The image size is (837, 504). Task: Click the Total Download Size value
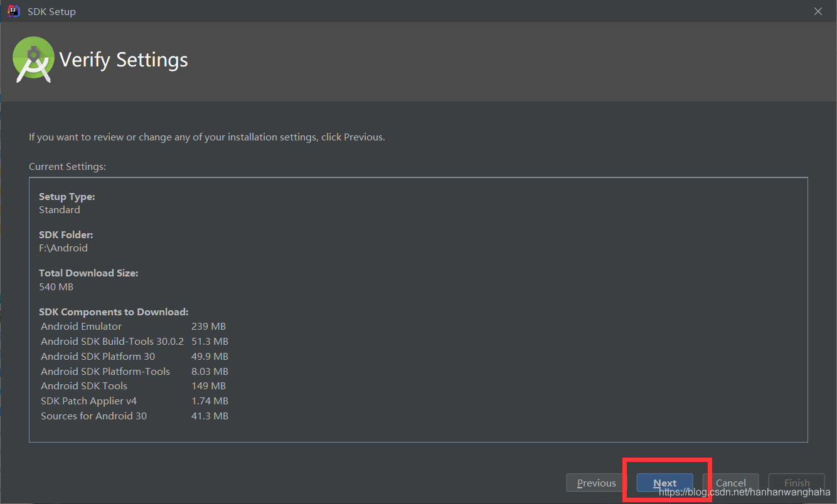(x=56, y=286)
